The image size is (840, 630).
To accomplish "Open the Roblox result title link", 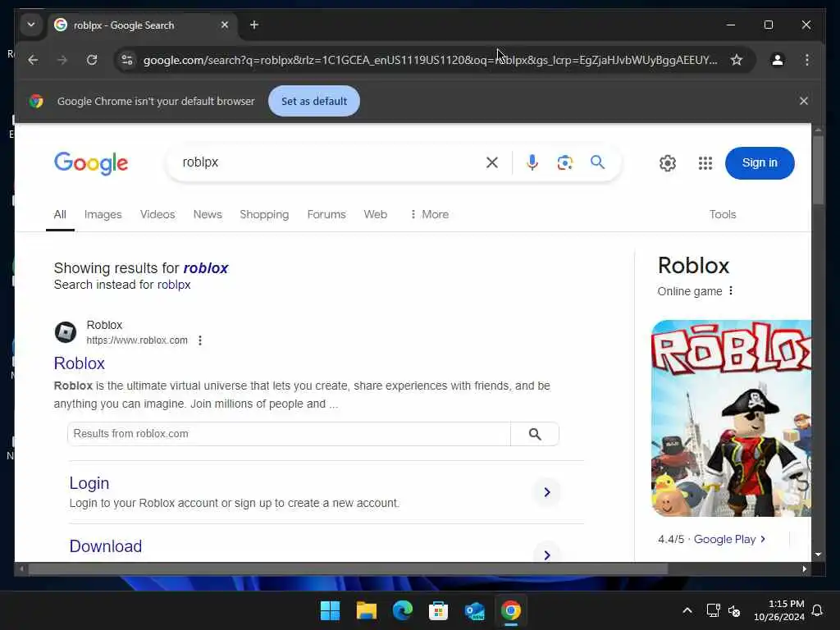I will pos(80,363).
